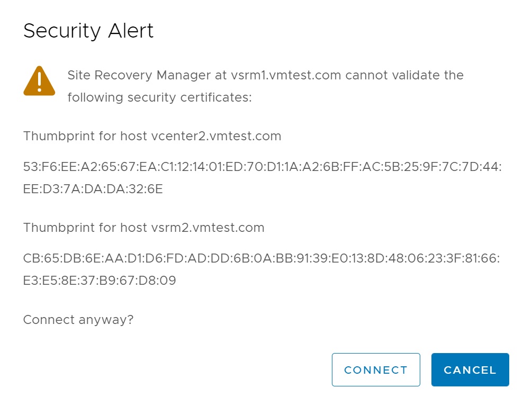Image resolution: width=532 pixels, height=406 pixels.
Task: Click the word "Thumbprint" above the CB:65 fingerprint
Action: tap(58, 228)
